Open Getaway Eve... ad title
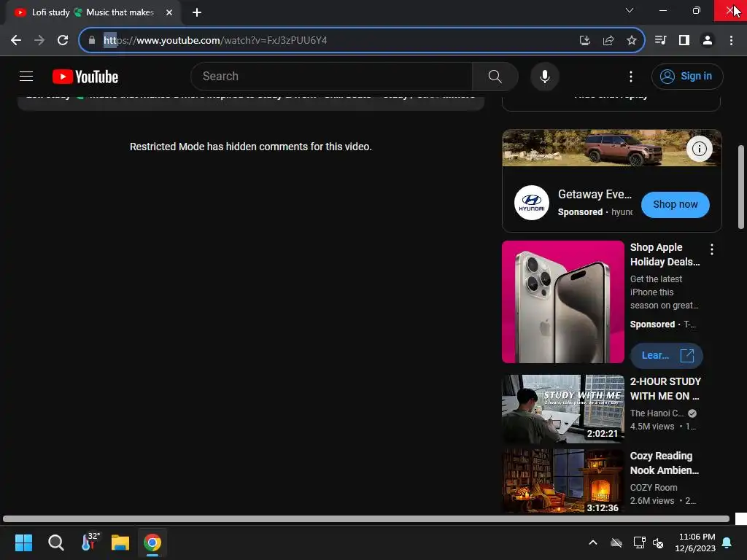Screen dimensions: 747x560 pyautogui.click(x=595, y=194)
